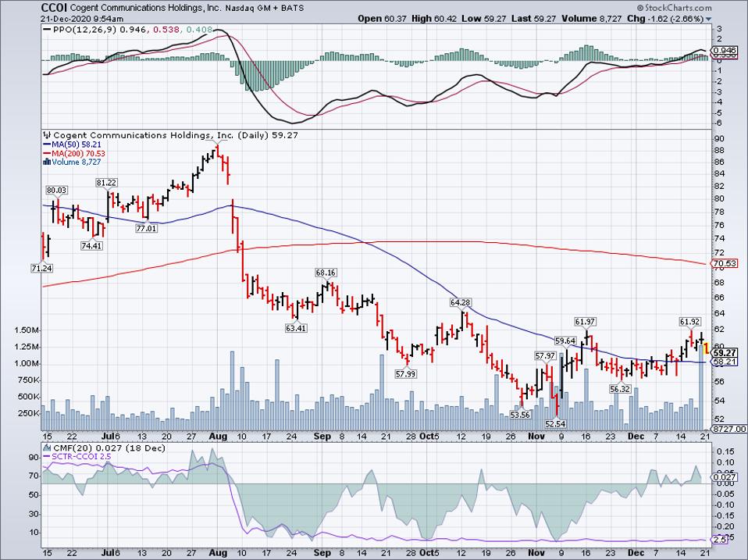The image size is (748, 560).
Task: Click the 'CMF(20) 0.027 (18 Dec)' legend text
Action: [109, 448]
